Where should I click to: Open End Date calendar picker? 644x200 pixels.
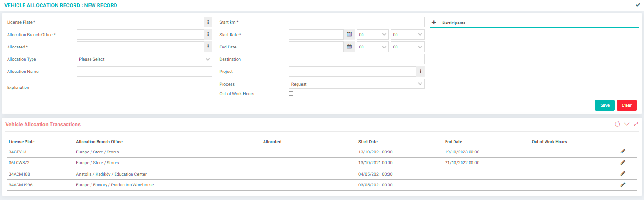click(x=349, y=47)
